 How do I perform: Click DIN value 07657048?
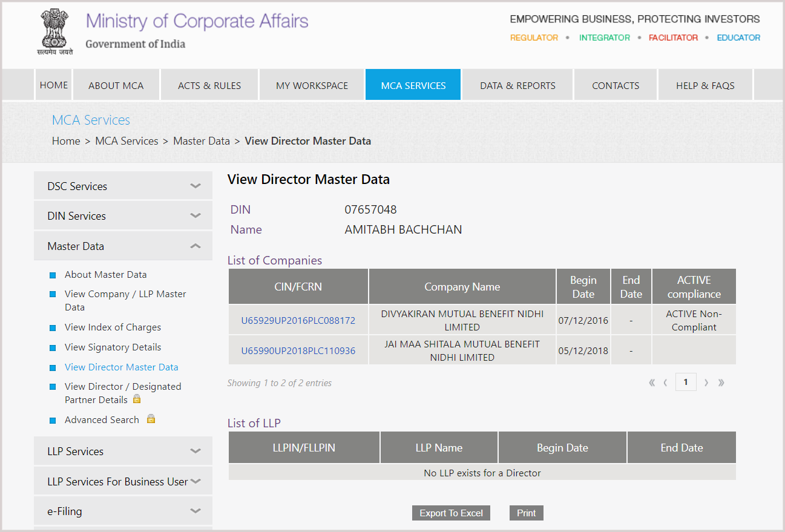(x=371, y=209)
